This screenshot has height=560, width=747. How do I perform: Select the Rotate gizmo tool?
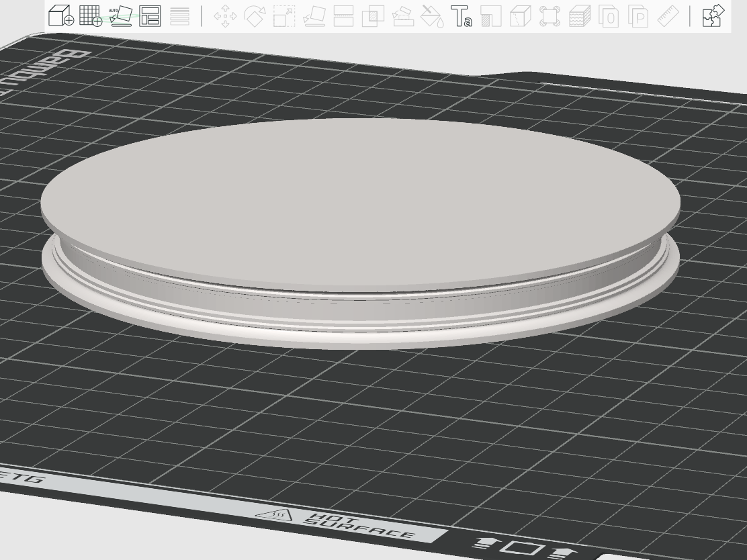click(255, 15)
